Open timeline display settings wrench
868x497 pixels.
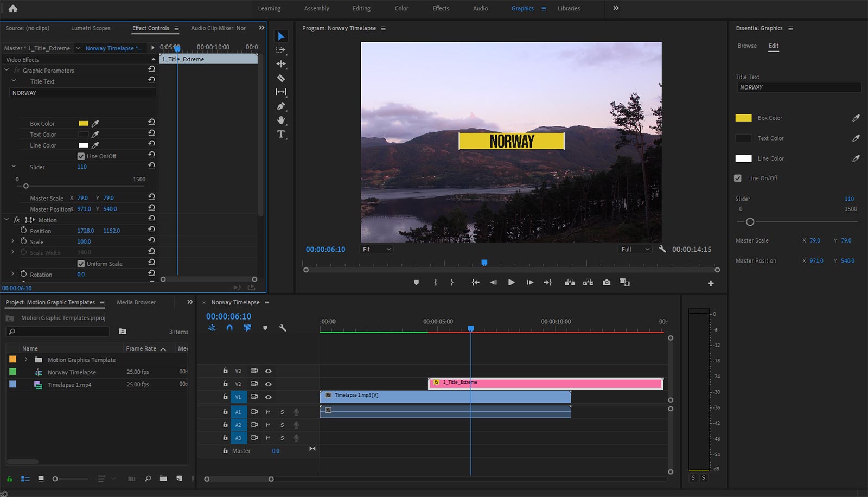point(282,328)
